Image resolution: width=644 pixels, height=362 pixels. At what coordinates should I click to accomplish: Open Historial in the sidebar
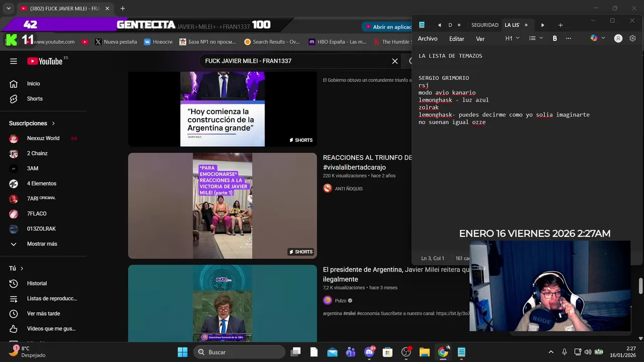37,284
